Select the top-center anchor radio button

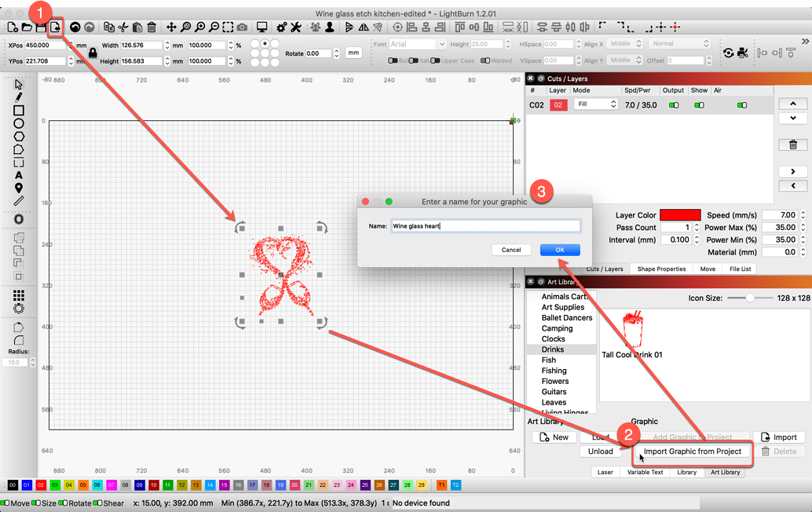point(265,43)
